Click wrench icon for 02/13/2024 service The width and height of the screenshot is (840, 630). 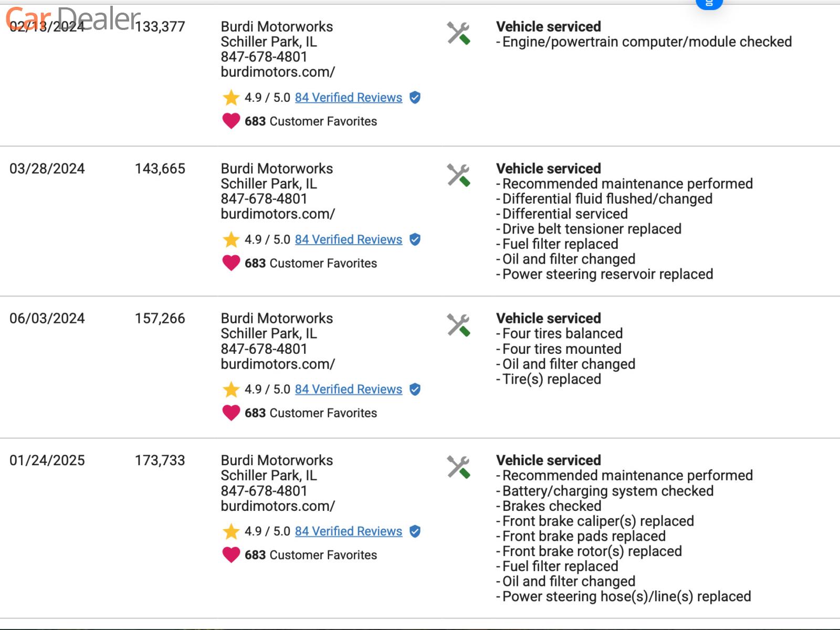458,33
